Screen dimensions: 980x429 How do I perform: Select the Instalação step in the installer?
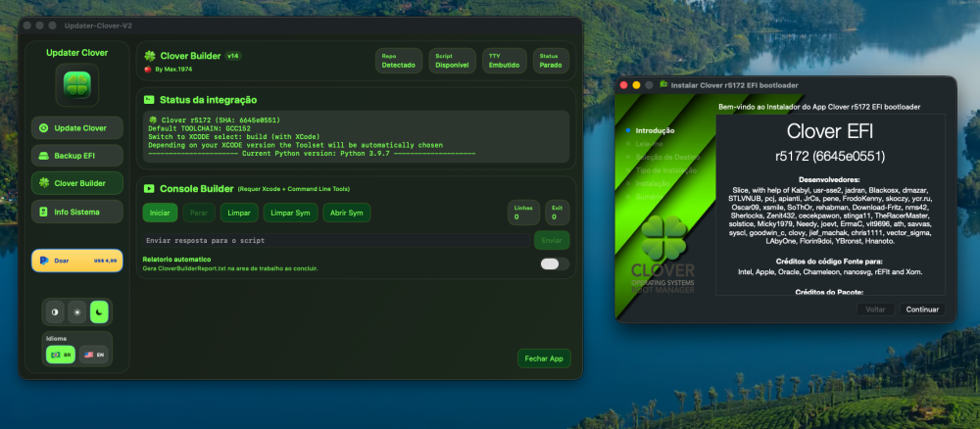click(653, 183)
